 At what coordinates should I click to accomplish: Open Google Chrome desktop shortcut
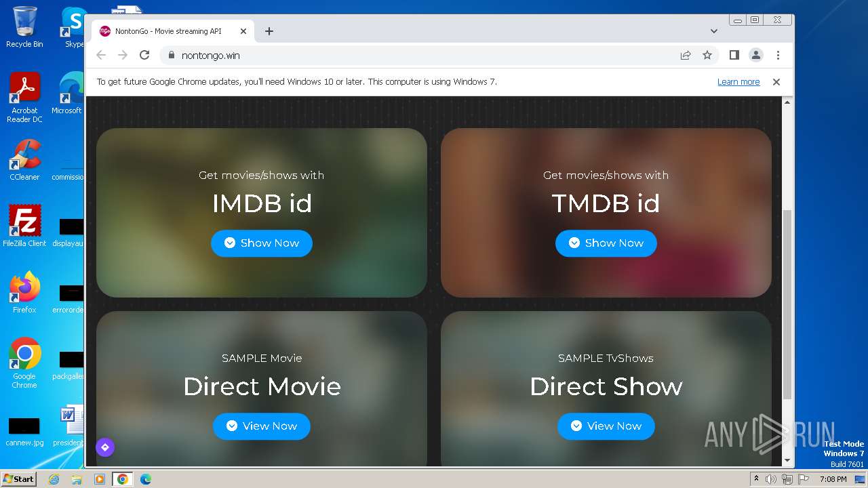24,363
